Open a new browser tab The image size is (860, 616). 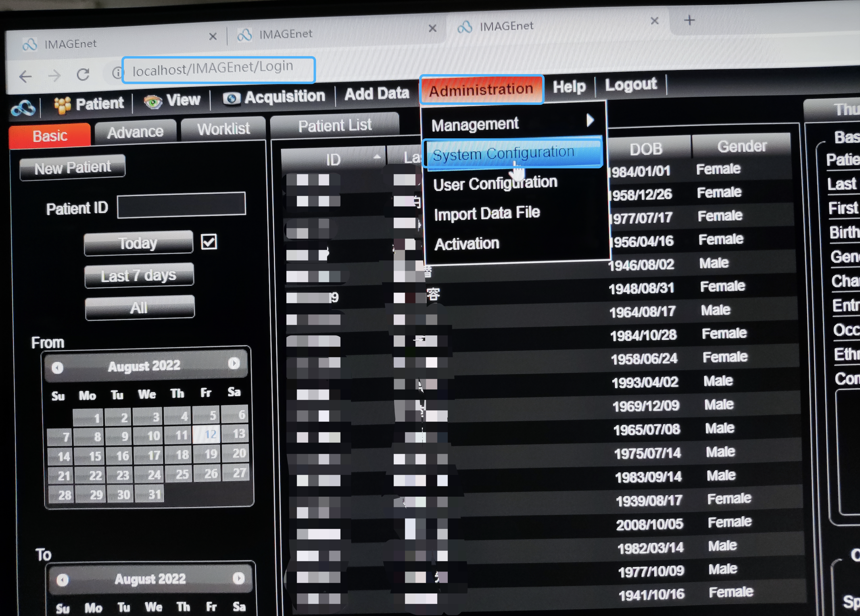click(689, 20)
